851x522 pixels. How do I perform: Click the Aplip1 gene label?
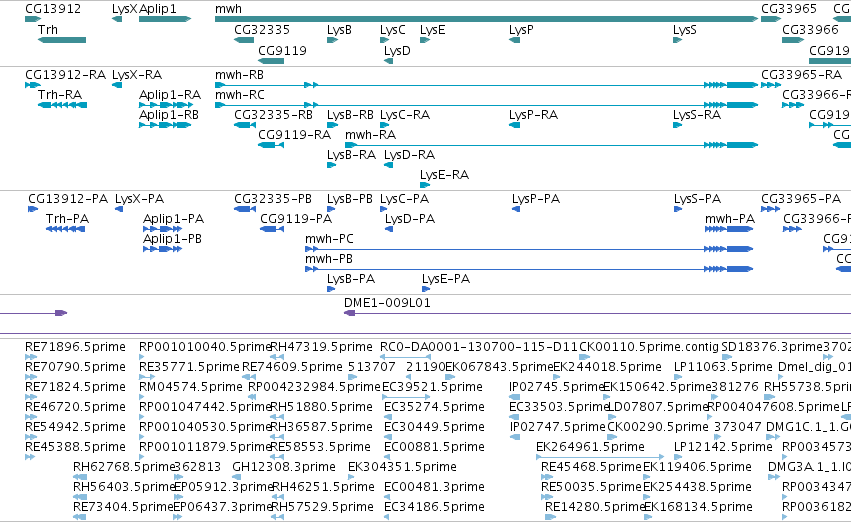[x=157, y=9]
